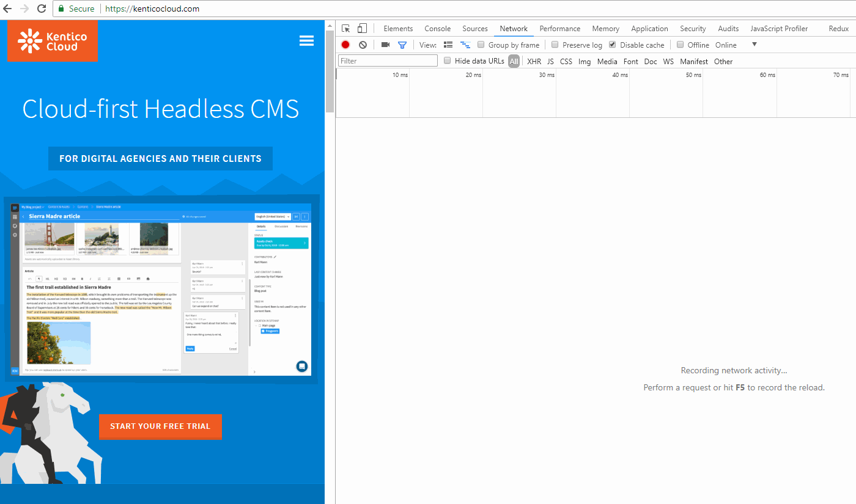Screen dimensions: 856x504
Task: Select the All filter type
Action: 514,61
